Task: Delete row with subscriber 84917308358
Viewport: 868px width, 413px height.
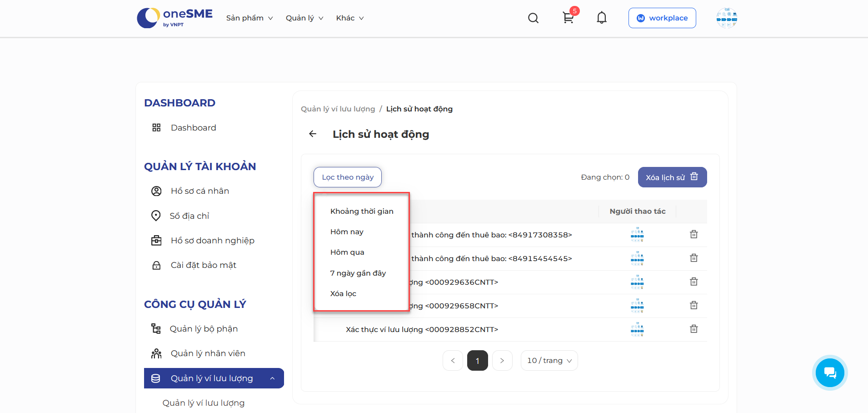Action: coord(693,234)
